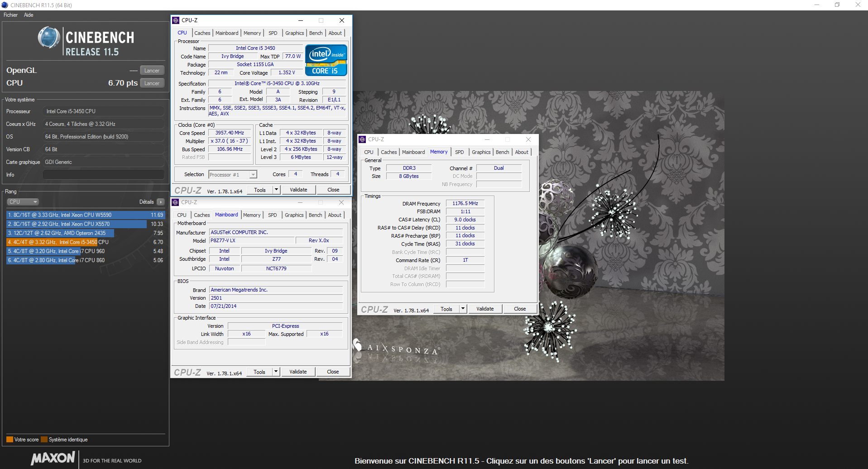The image size is (868, 469).
Task: Click the Info input field
Action: tap(104, 175)
